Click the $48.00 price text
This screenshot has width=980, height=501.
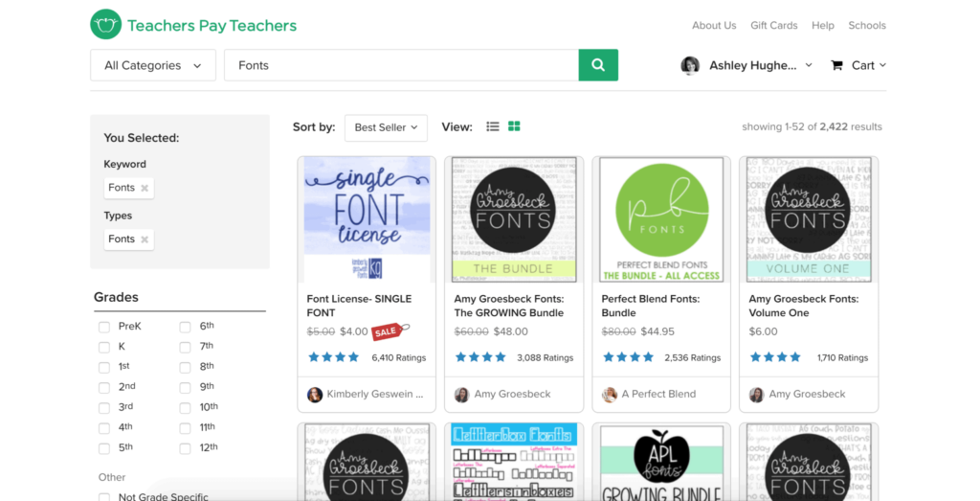click(x=511, y=332)
